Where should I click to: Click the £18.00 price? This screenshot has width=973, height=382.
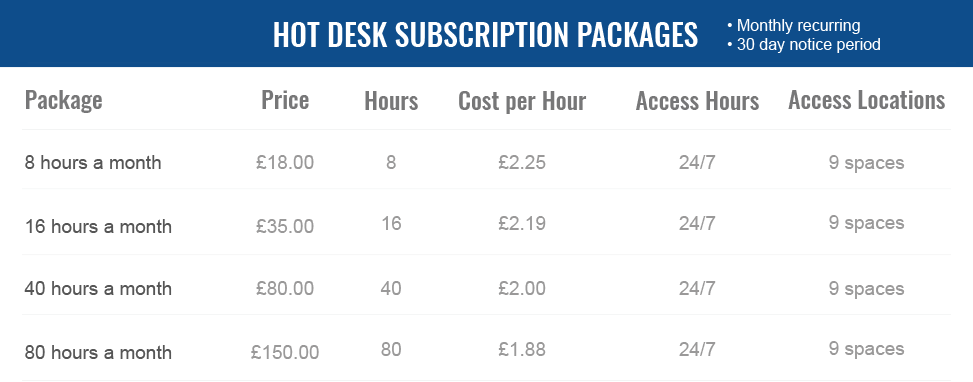[285, 162]
